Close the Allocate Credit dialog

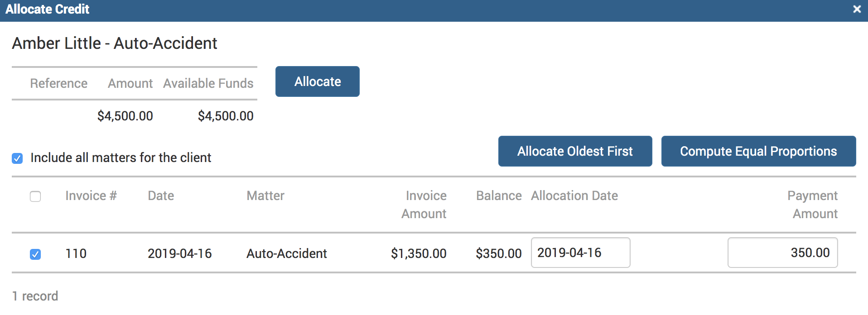(857, 9)
